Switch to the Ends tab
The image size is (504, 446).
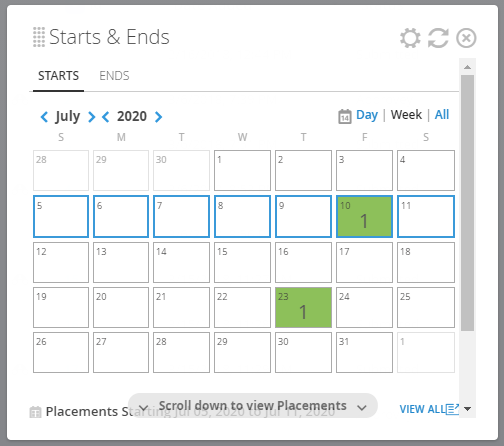coord(114,76)
